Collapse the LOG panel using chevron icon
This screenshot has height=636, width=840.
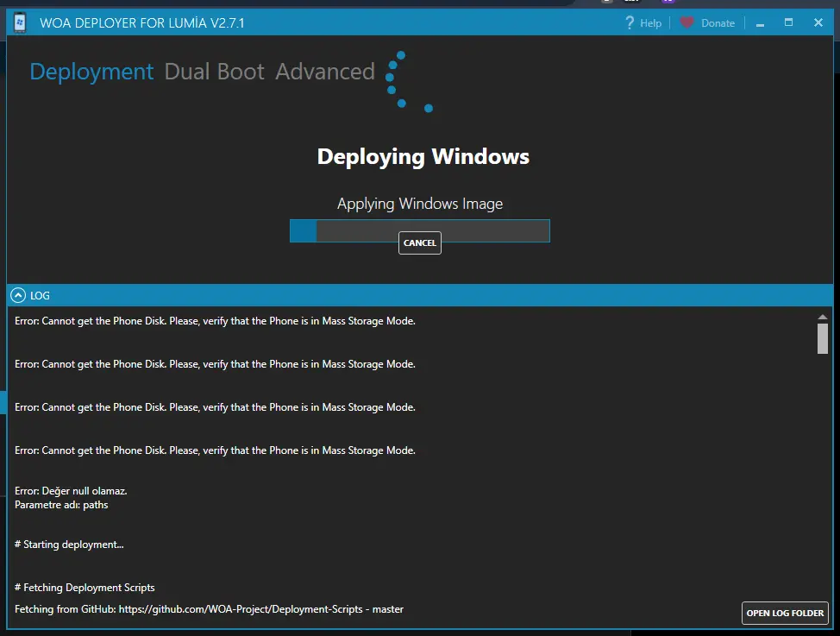click(18, 295)
